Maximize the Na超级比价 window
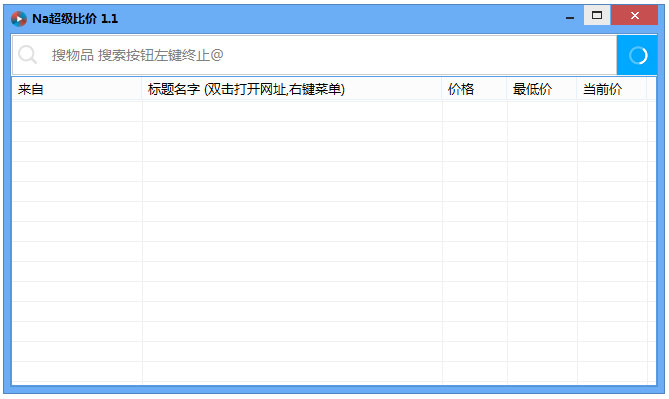 pyautogui.click(x=597, y=15)
